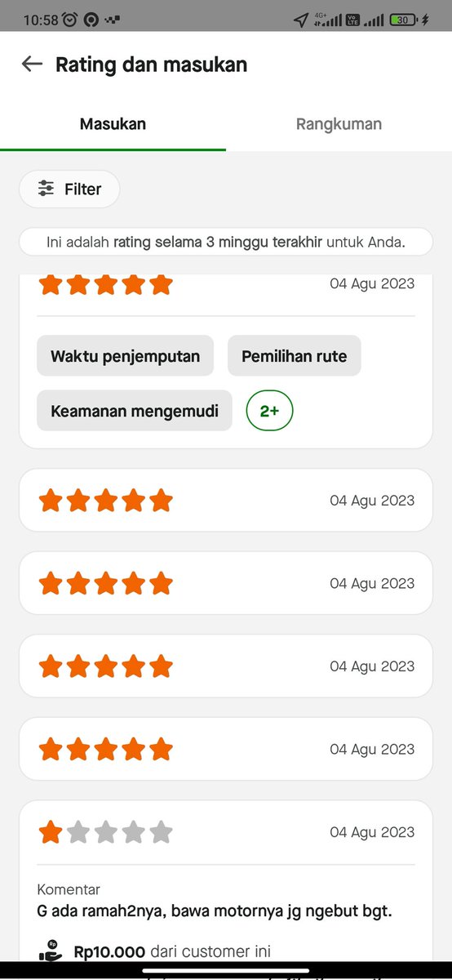Tap the Rp10.000 tip from customer text
The height and width of the screenshot is (980, 452).
point(172,951)
